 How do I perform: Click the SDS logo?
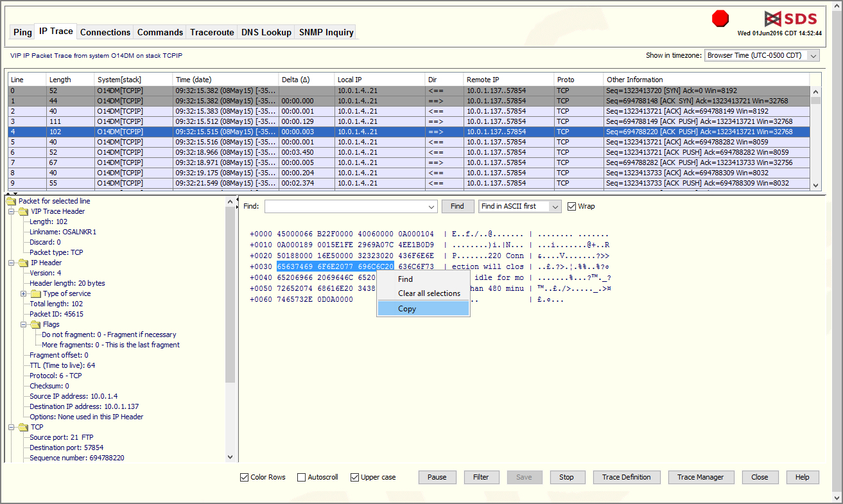click(x=792, y=19)
